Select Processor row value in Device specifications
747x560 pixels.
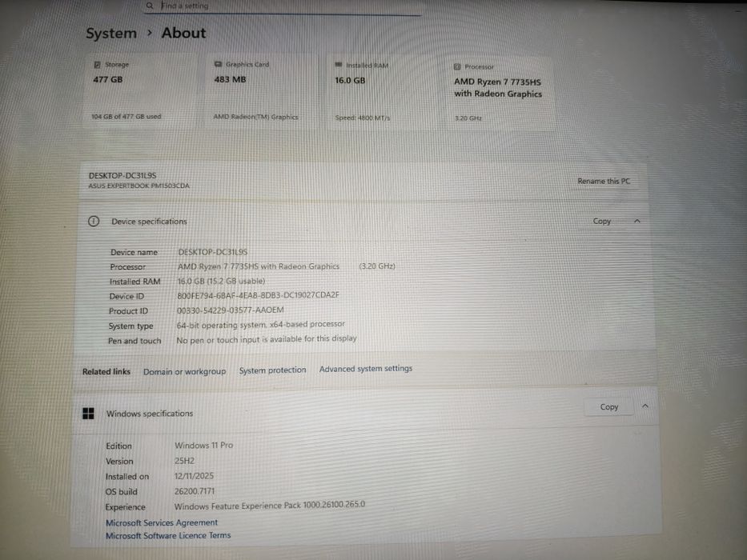pos(287,266)
